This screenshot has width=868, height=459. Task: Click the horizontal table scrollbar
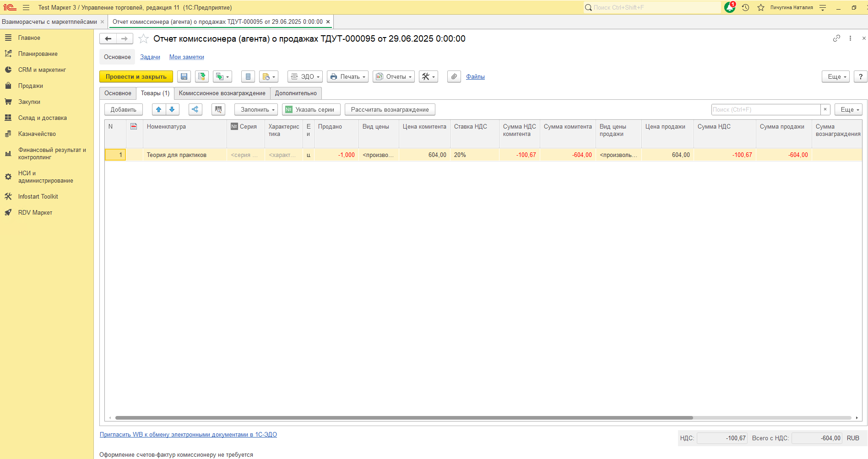click(x=404, y=418)
